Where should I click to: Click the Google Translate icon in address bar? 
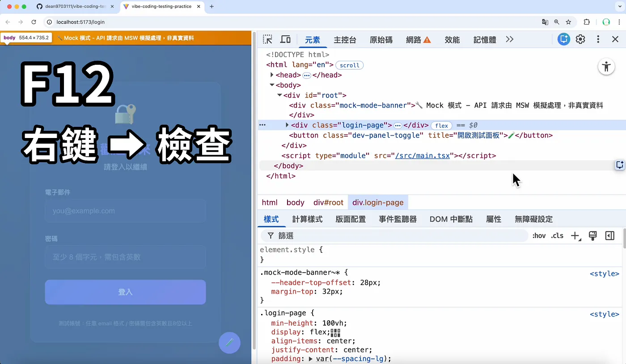pyautogui.click(x=545, y=22)
